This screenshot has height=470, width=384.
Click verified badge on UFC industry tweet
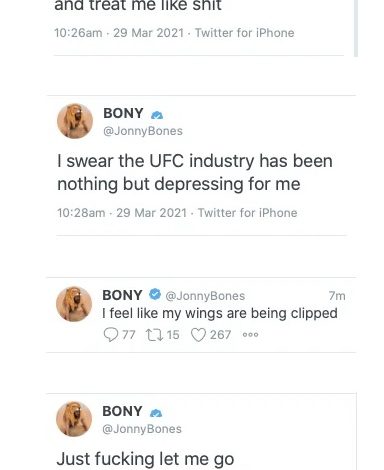[157, 115]
